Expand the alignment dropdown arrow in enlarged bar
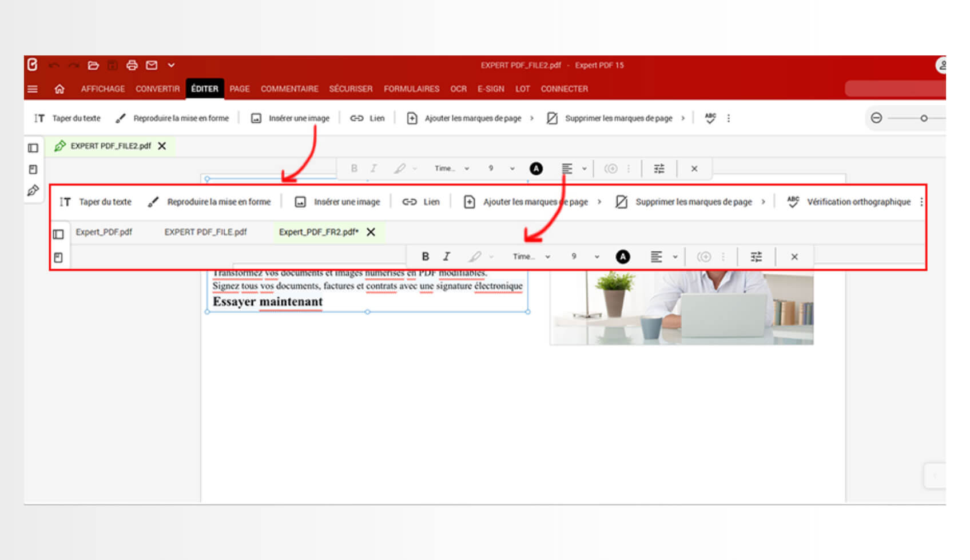970x560 pixels. (x=675, y=257)
